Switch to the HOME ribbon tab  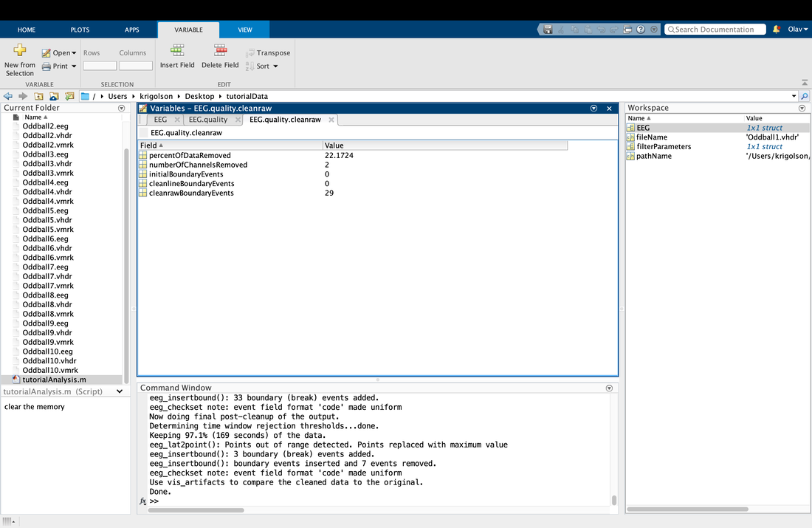coord(27,30)
